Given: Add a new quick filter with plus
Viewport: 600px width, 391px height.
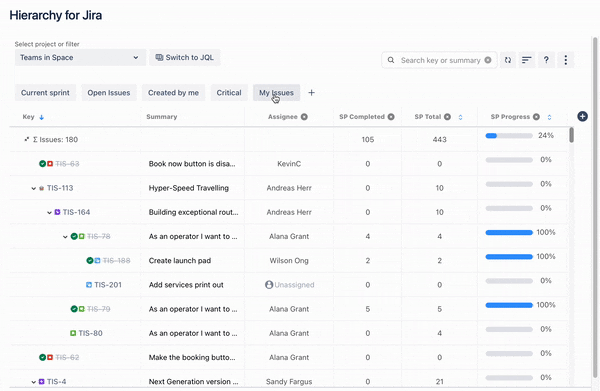Looking at the screenshot, I should [311, 93].
